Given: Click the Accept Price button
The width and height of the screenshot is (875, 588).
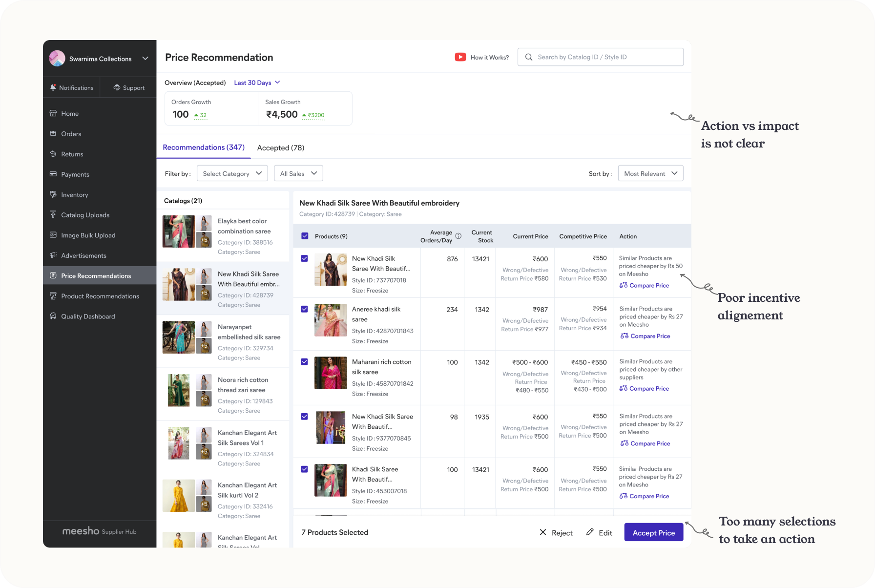Looking at the screenshot, I should 654,532.
